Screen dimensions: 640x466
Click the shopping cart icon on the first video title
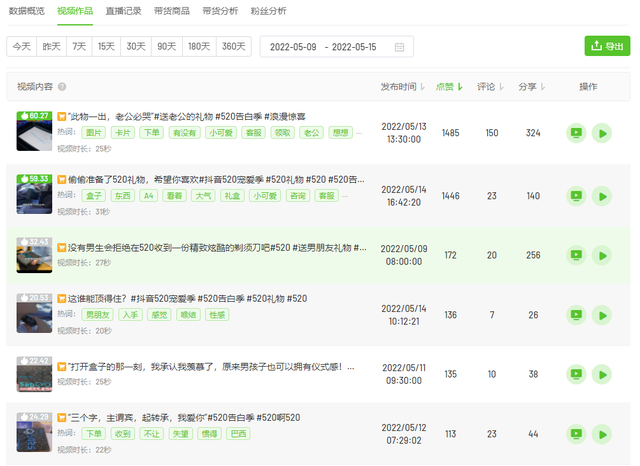point(62,117)
